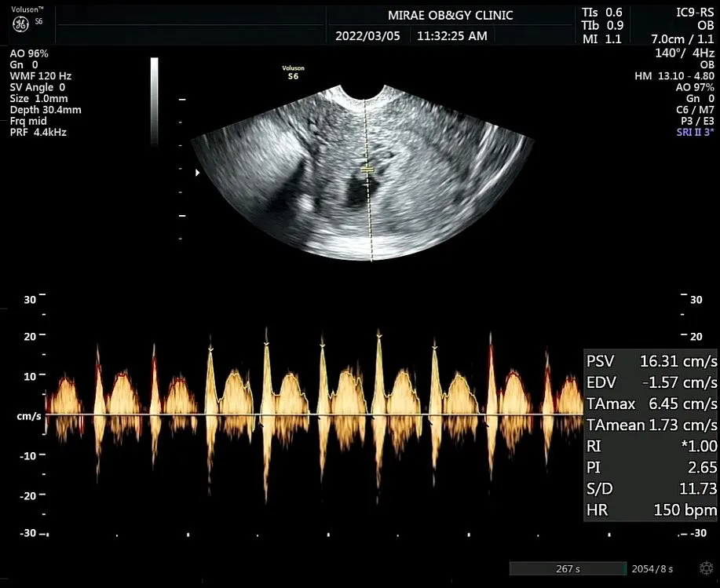This screenshot has height=588, width=720.
Task: Click the AO 96% Doppler value
Action: (29, 53)
